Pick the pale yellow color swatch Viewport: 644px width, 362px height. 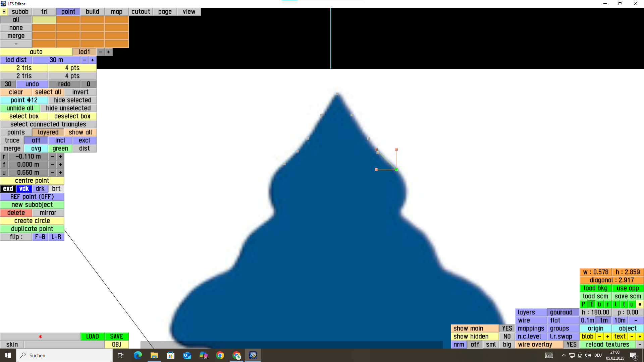click(44, 20)
